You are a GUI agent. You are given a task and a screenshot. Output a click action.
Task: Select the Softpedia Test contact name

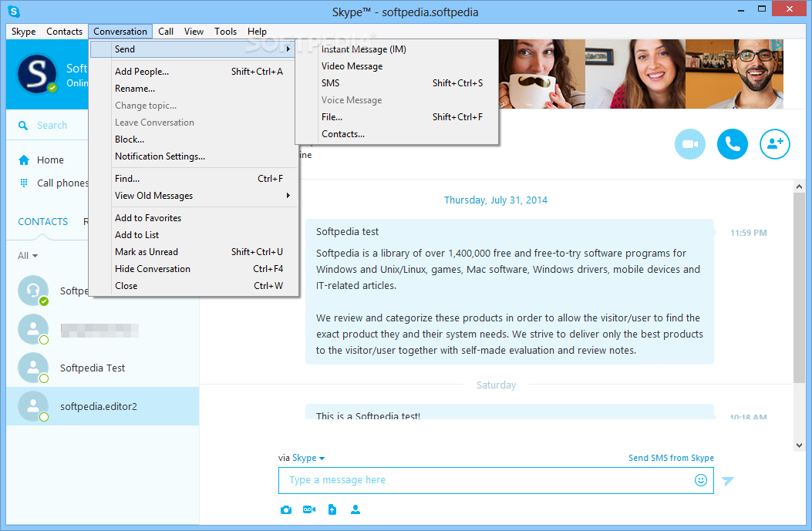(x=93, y=368)
